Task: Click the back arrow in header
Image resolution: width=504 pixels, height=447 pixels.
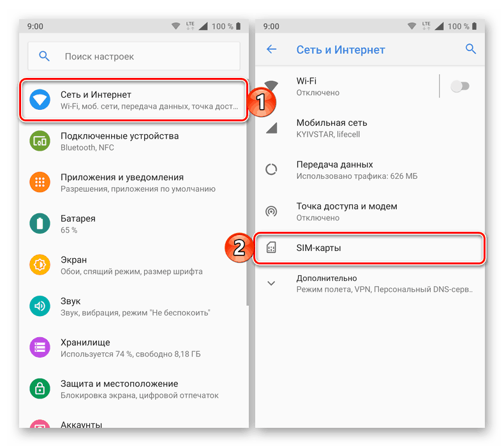Action: [x=272, y=49]
